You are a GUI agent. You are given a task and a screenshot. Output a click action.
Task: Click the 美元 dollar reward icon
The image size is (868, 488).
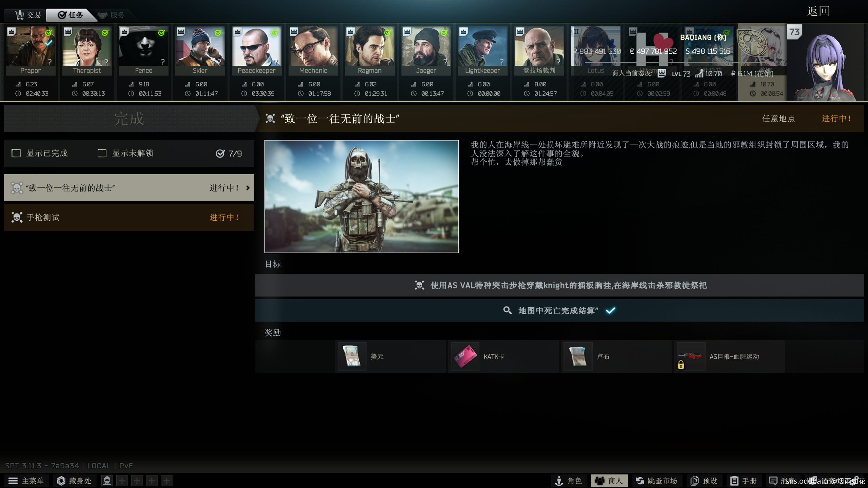(352, 357)
